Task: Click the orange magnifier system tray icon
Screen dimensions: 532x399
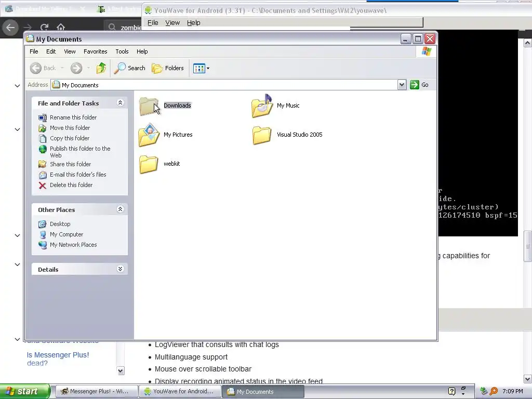Action: coord(494,392)
